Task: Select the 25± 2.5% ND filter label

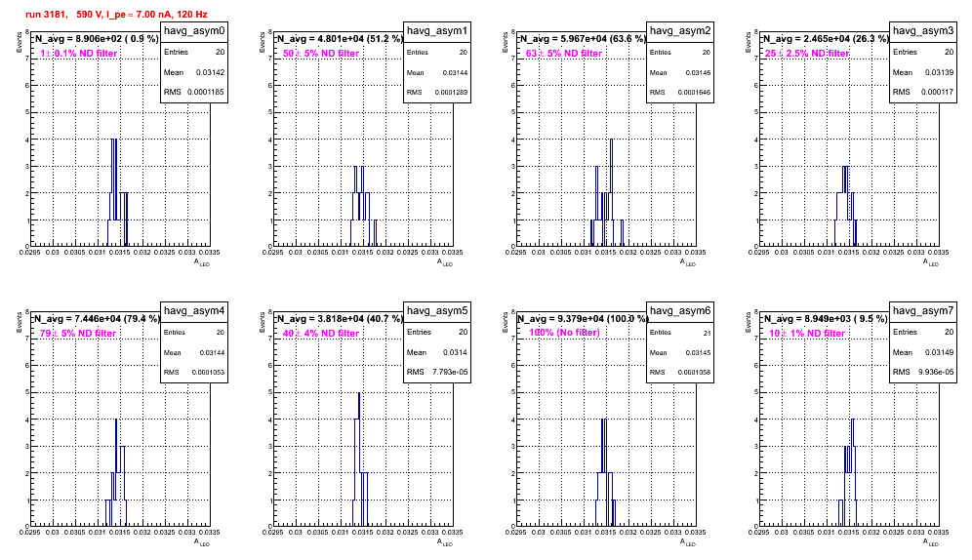Action: tap(807, 54)
